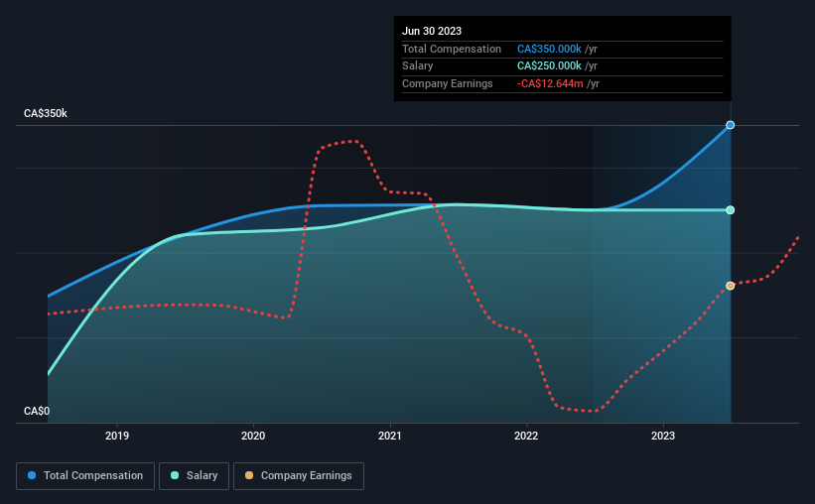Click the Salary tooltip row label

click(417, 66)
